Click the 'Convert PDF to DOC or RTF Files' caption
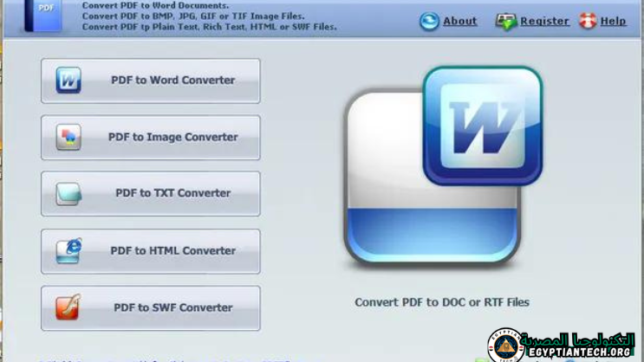This screenshot has width=644, height=362. 442,302
